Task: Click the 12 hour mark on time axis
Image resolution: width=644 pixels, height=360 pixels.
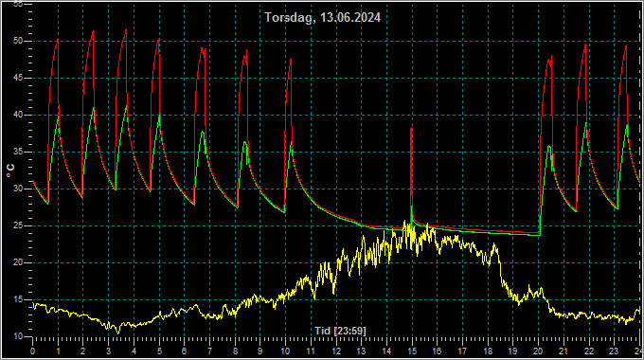Action: pos(336,351)
